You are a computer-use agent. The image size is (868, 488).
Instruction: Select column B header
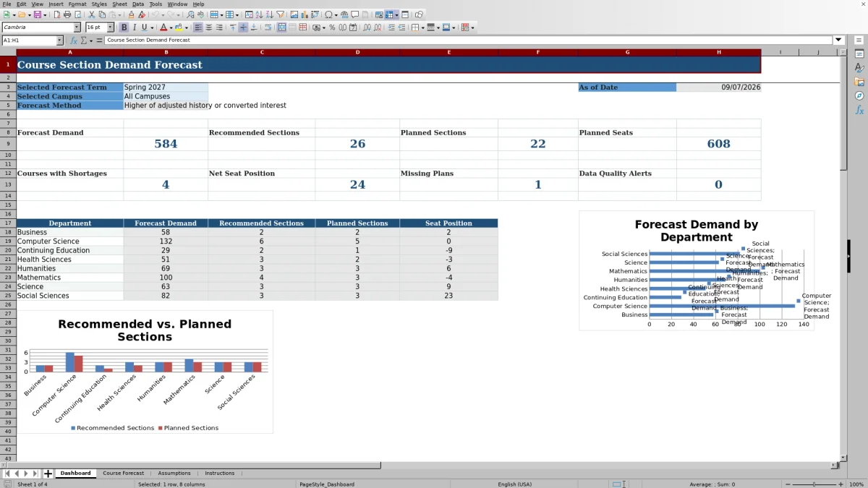(166, 52)
